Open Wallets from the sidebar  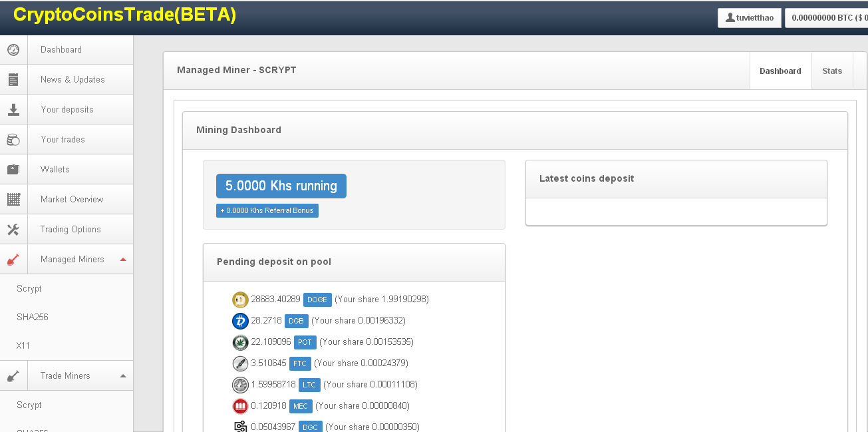tap(55, 170)
